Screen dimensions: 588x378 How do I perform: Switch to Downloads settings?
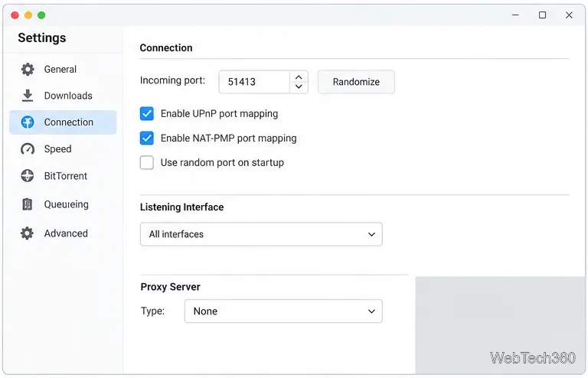[x=68, y=96]
